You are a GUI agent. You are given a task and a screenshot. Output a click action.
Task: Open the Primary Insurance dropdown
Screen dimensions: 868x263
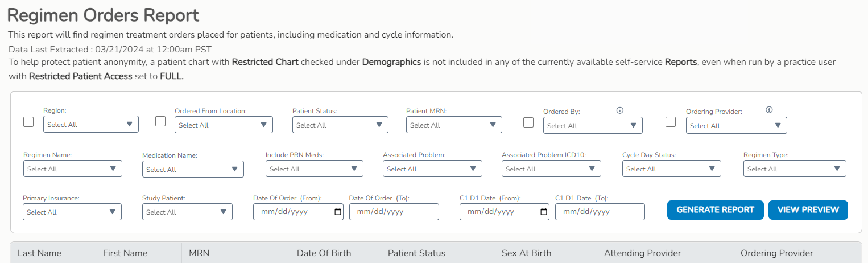click(x=72, y=212)
